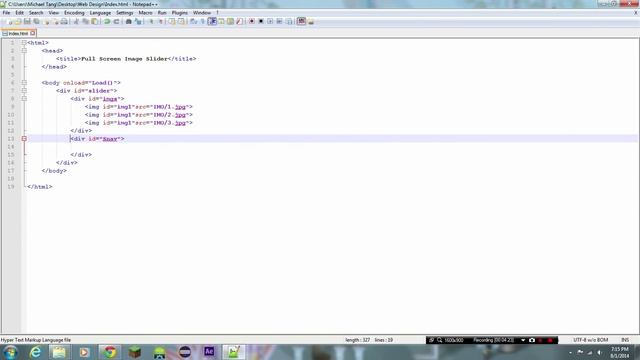Click the Replace toolbar icon

pos(138,21)
